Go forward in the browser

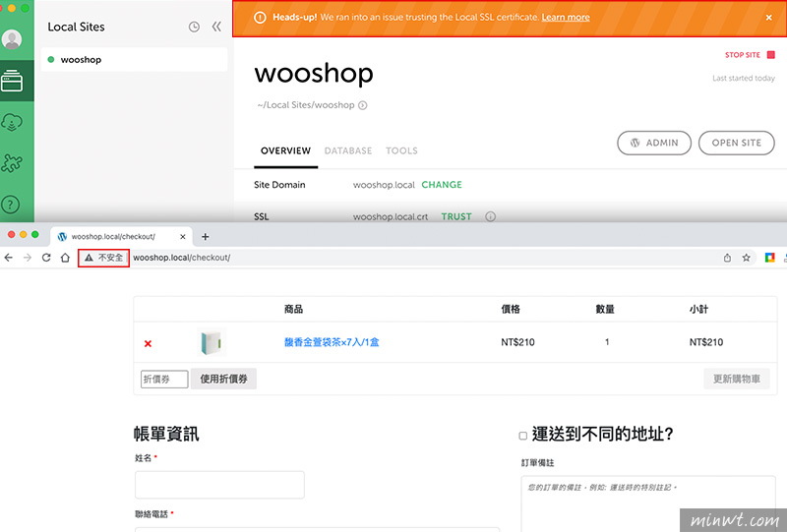coord(28,258)
